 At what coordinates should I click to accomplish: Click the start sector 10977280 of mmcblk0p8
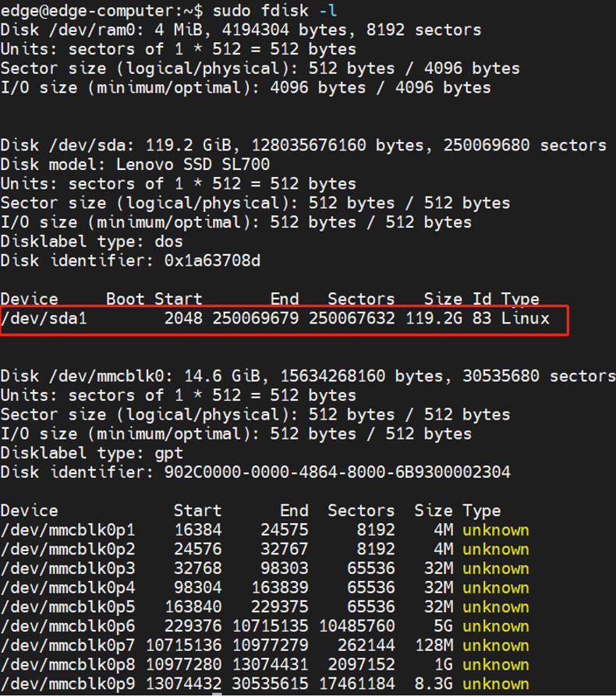183,664
